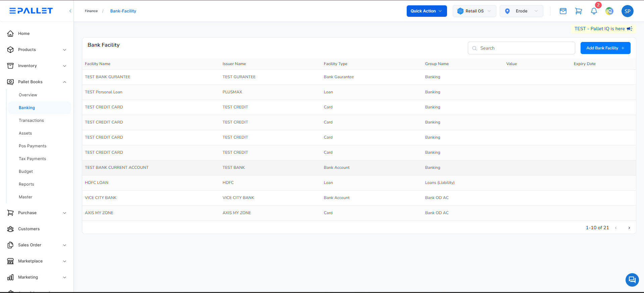Click the shopping cart icon in header

click(578, 11)
